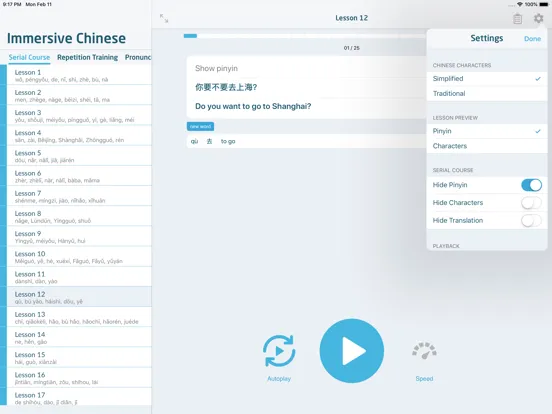Click the Chinese sentence 你要不要去上海?
Screen dimensions: 552x414
pos(226,87)
